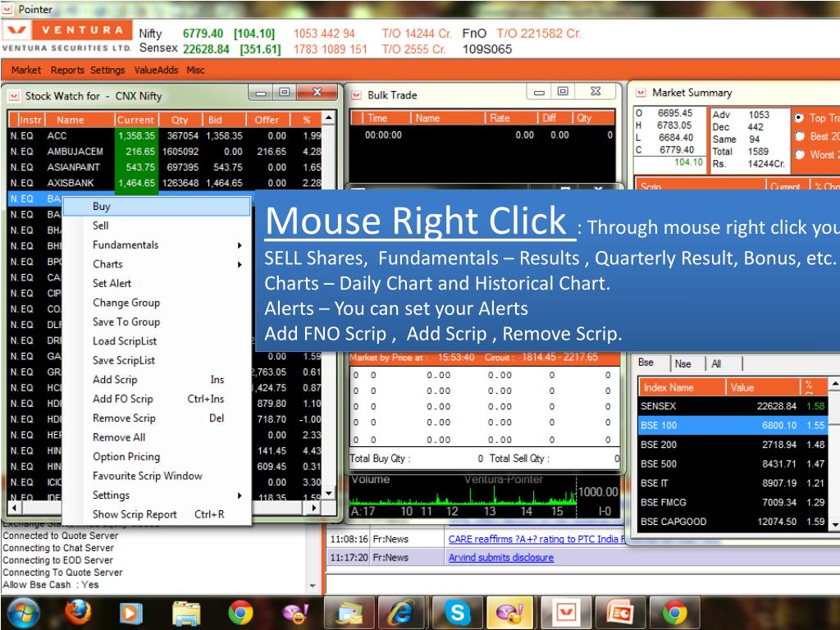Open Option Pricing from the context menu

157,457
